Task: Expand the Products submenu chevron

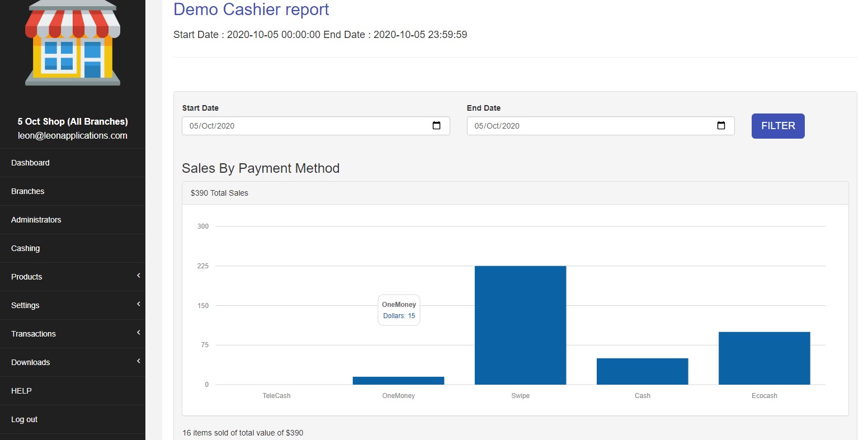Action: [138, 276]
